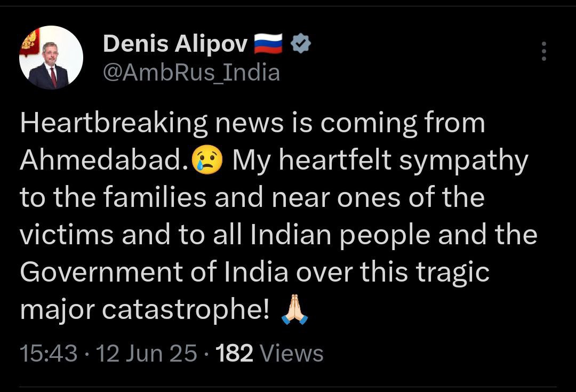Click the 'to the families and near ones' line
The image size is (576, 392).
(x=252, y=197)
